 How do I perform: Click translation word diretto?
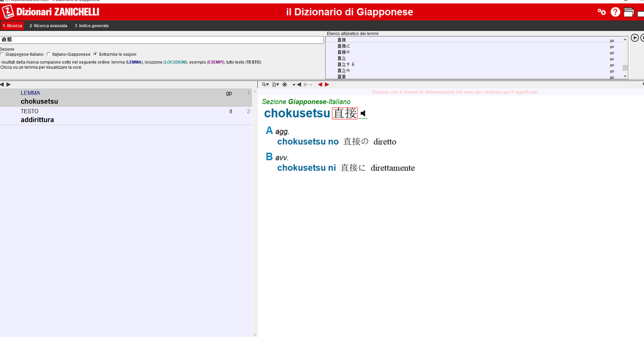[x=385, y=142]
